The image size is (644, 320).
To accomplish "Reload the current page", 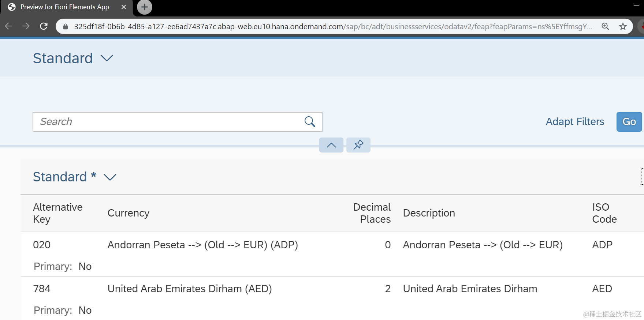I will pyautogui.click(x=44, y=26).
